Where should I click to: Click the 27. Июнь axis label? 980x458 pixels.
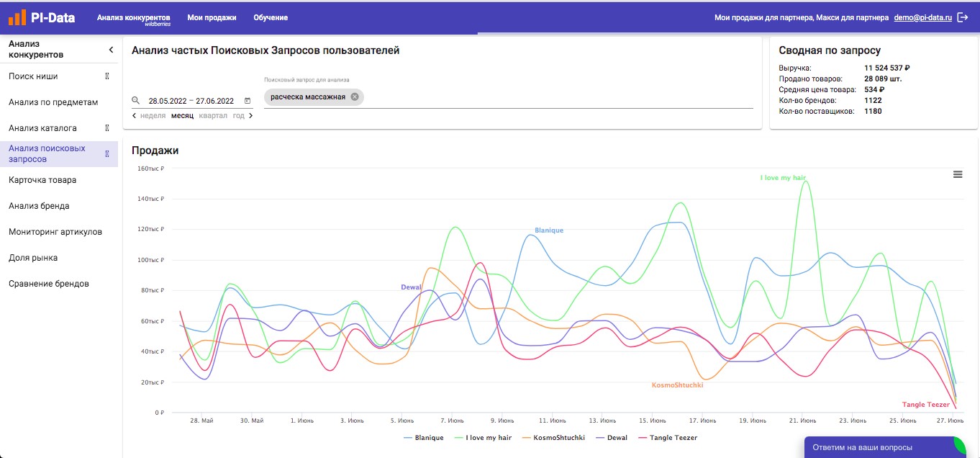click(x=950, y=420)
